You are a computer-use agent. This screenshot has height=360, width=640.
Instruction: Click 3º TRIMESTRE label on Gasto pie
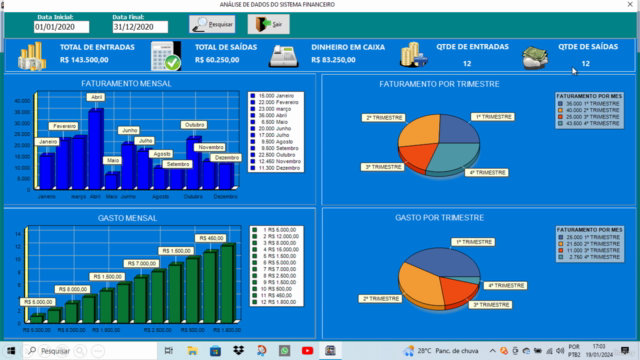[490, 305]
